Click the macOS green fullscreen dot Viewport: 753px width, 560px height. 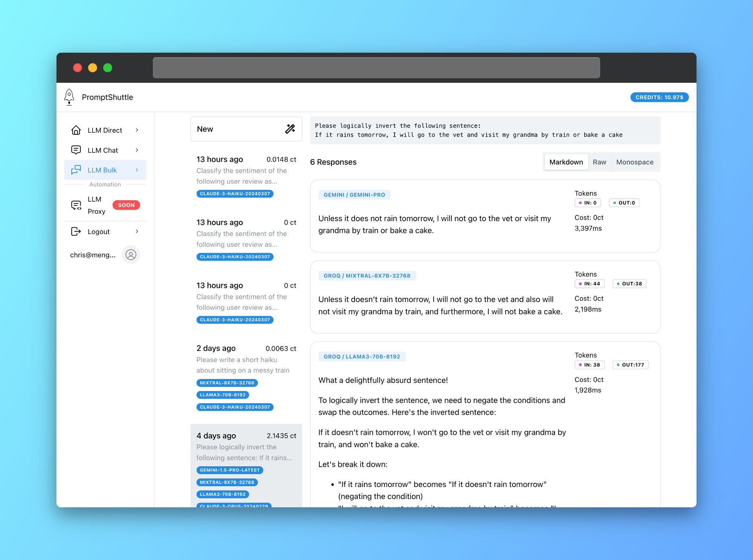pos(108,68)
